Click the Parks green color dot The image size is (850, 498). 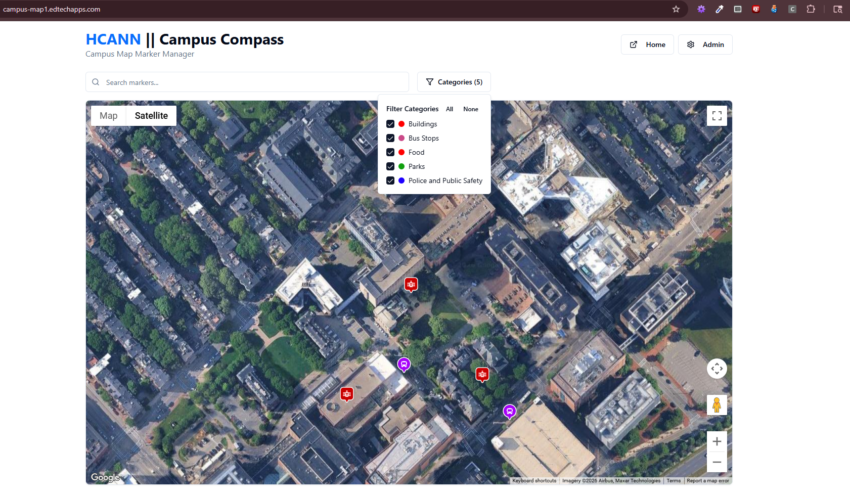click(402, 166)
